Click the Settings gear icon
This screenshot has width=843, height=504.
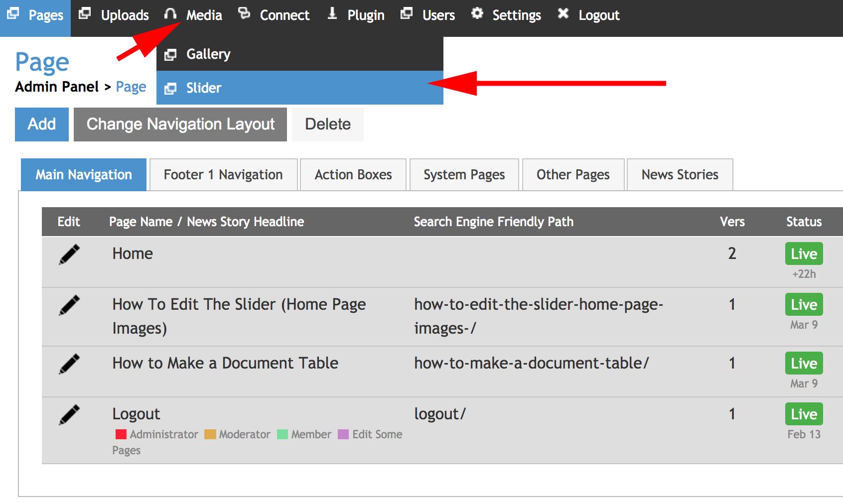click(478, 14)
